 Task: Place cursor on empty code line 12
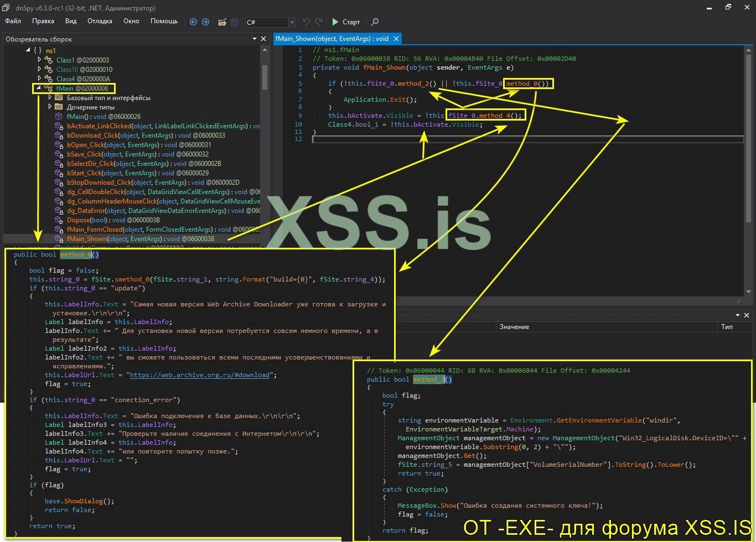tap(528, 139)
